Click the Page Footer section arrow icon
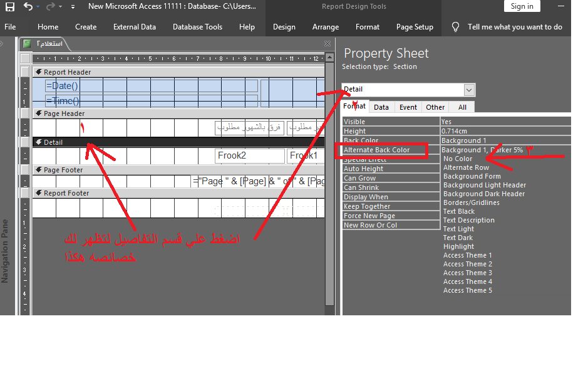 [38, 170]
